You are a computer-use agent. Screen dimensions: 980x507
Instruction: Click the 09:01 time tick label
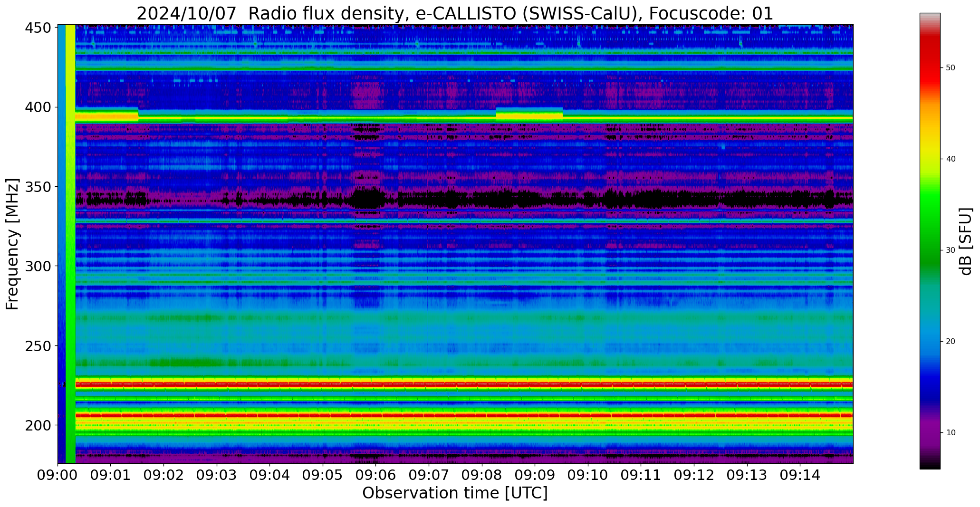(x=111, y=475)
